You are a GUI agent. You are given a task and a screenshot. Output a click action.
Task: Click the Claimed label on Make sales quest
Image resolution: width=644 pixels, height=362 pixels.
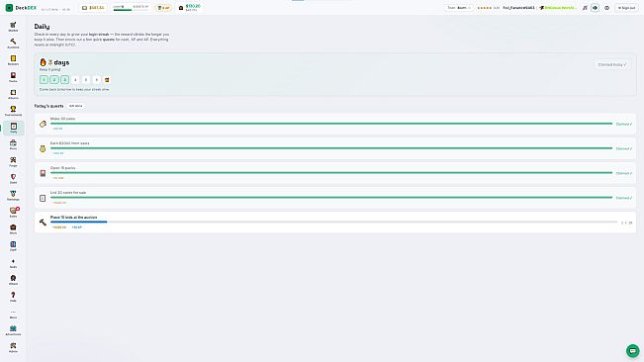[623, 124]
